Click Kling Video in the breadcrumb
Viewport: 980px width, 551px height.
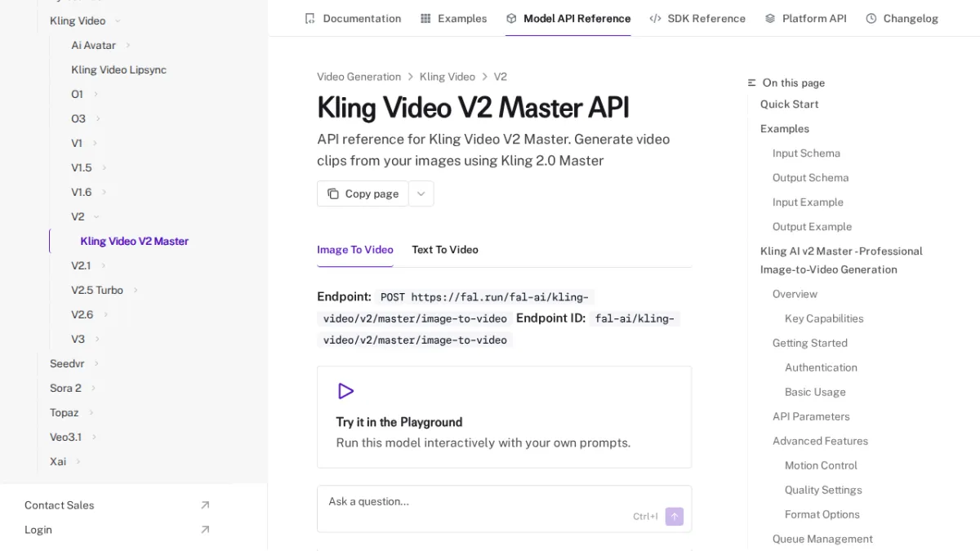[x=447, y=77]
